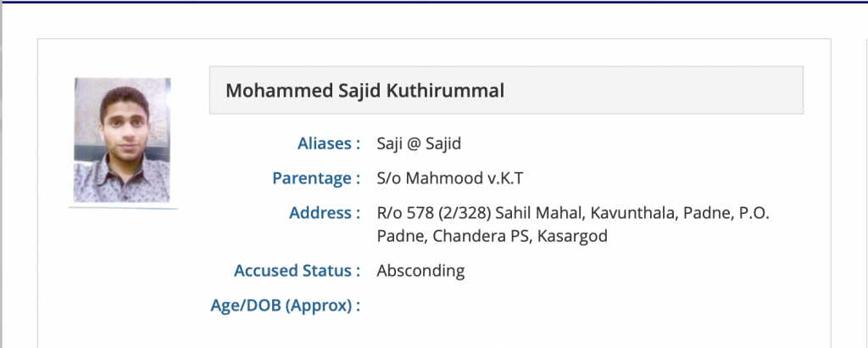
Task: Select the alias text Saji @ Sajid
Action: 419,143
